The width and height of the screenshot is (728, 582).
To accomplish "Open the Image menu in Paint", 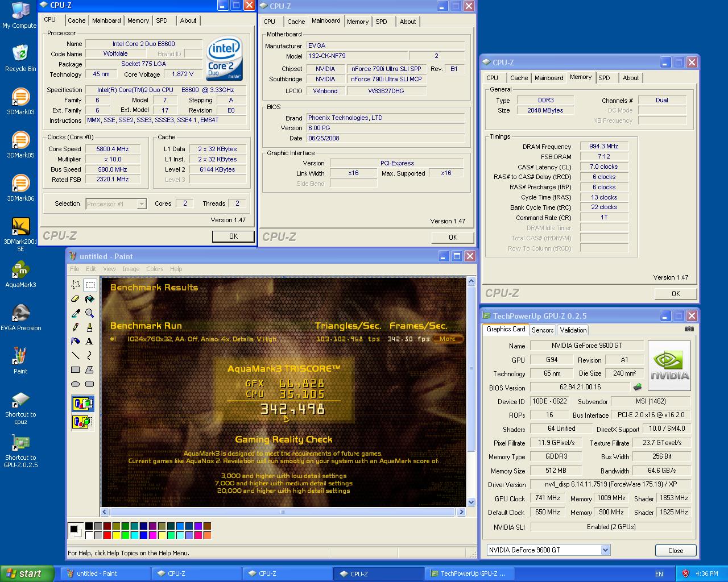I will tap(131, 269).
